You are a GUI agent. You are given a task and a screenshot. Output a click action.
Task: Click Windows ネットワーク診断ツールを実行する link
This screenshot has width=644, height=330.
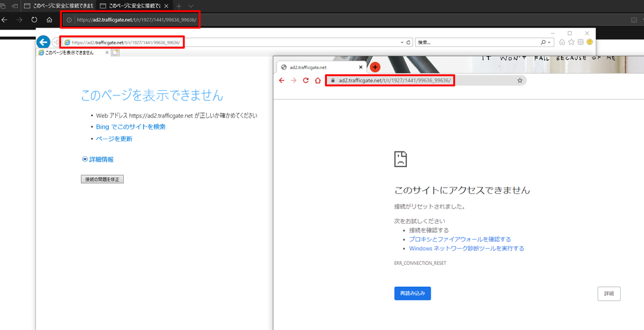[x=467, y=248]
